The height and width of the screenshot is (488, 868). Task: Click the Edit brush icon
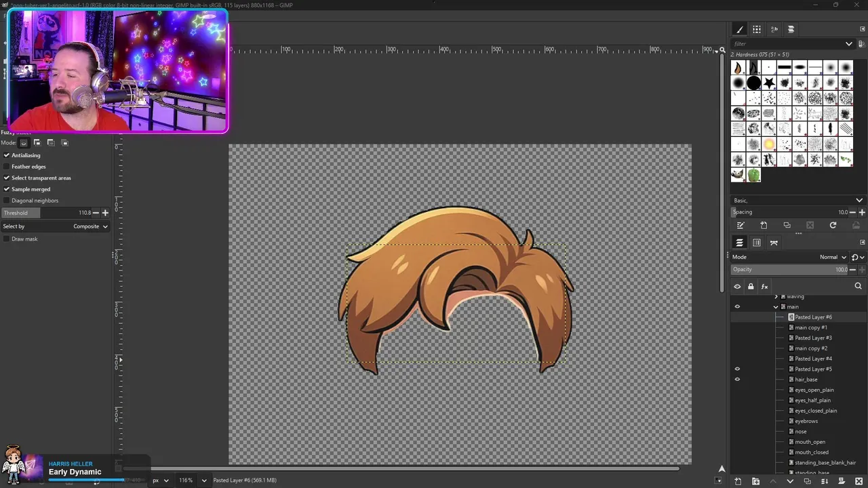tap(741, 226)
